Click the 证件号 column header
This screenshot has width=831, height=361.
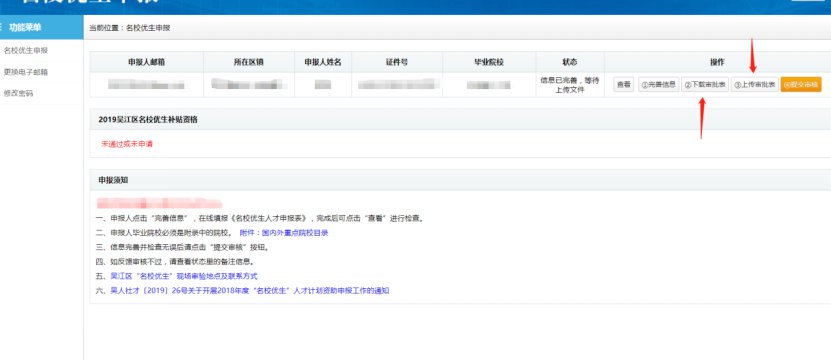click(396, 62)
